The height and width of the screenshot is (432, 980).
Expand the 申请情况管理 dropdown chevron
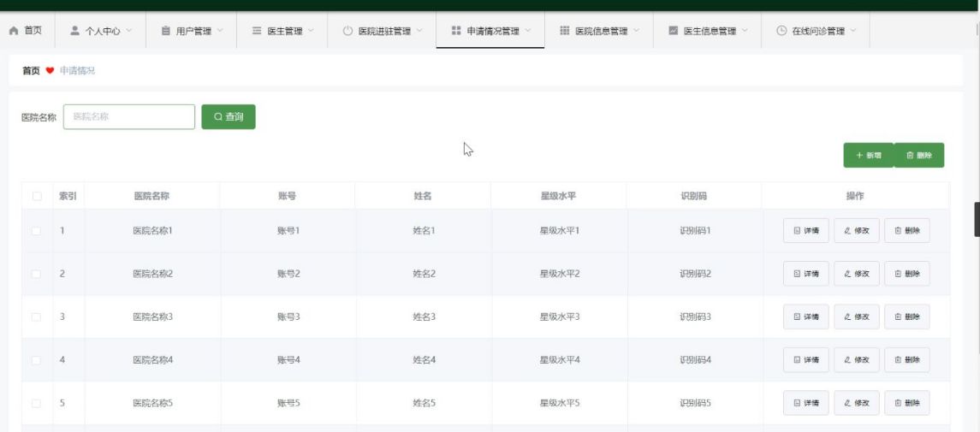click(528, 31)
